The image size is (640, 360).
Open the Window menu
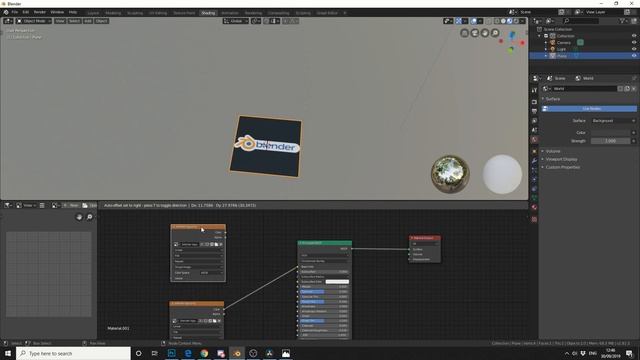point(57,12)
